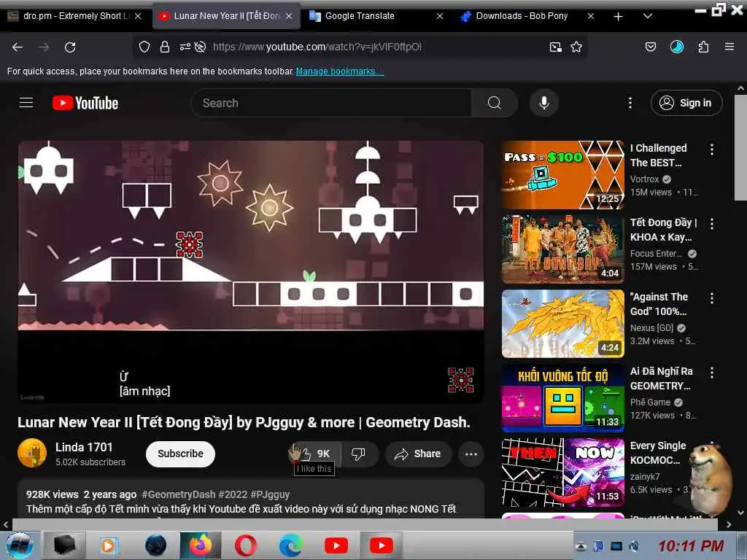Viewport: 747px width, 560px height.
Task: Open options for Ai Đã Nghĩ Ra video
Action: (x=712, y=373)
